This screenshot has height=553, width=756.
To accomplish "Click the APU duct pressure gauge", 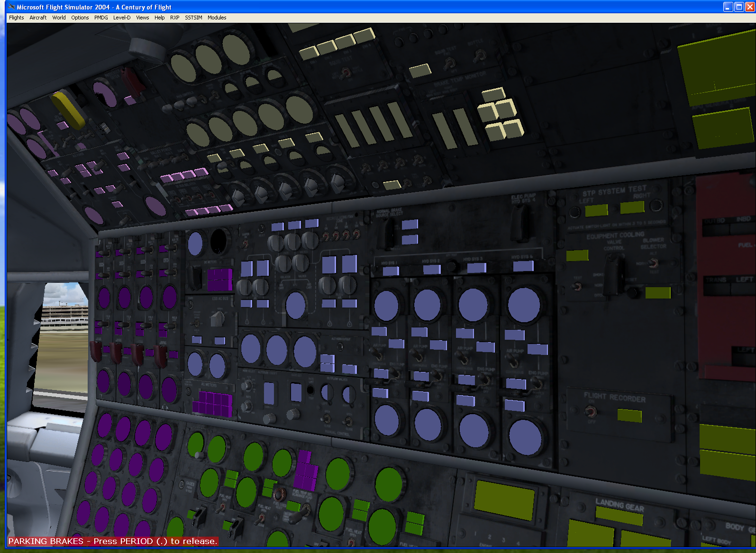I will pos(296,305).
